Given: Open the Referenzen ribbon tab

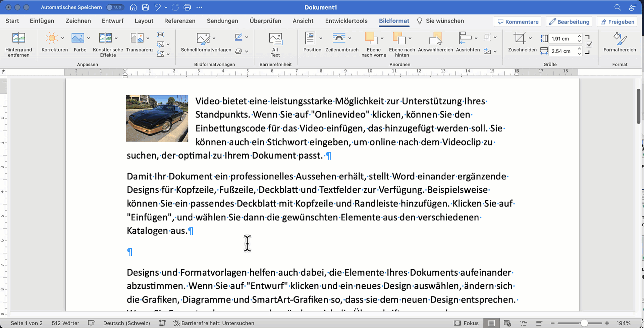Looking at the screenshot, I should [x=179, y=21].
